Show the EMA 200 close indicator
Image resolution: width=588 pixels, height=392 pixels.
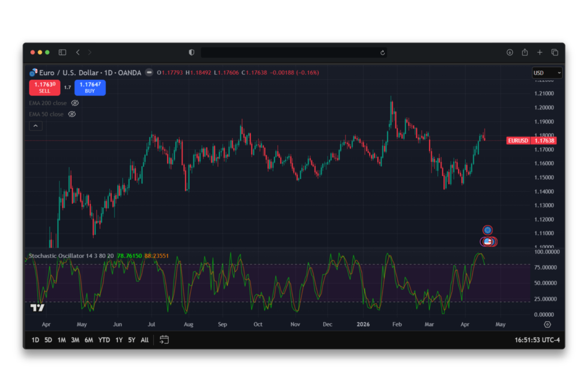pos(75,103)
